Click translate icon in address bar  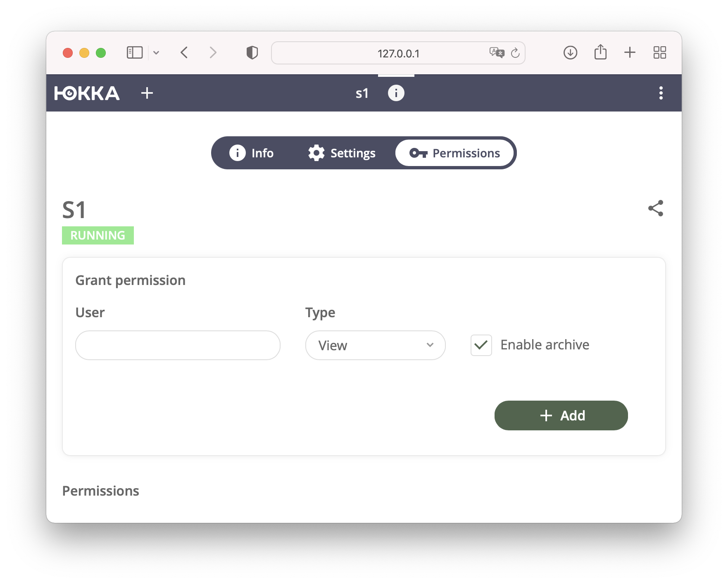pos(497,52)
